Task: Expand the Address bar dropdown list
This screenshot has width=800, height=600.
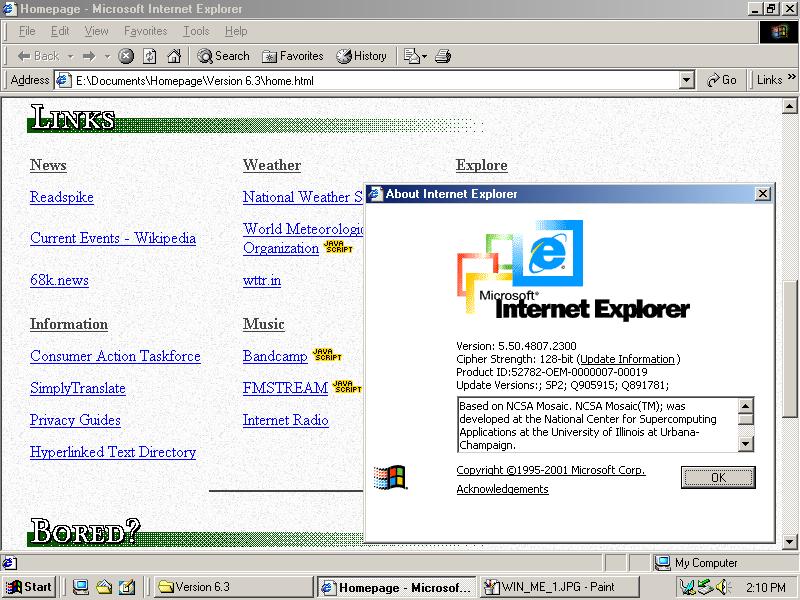Action: [x=687, y=80]
